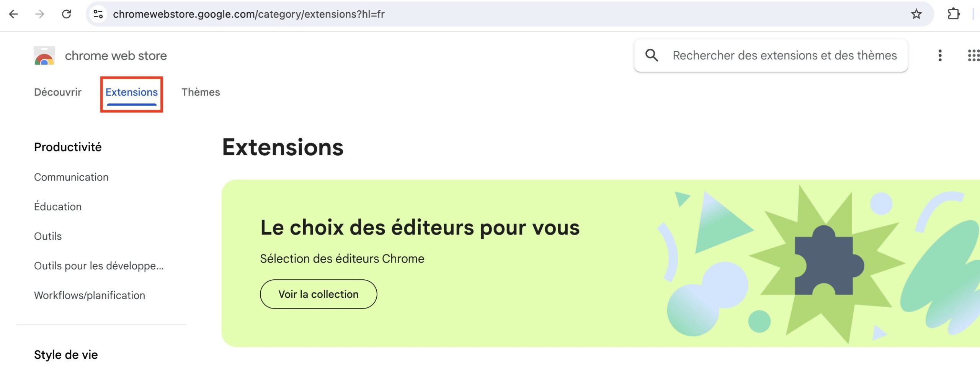The height and width of the screenshot is (374, 980).
Task: Open Outils pour les développeurs category
Action: pyautogui.click(x=99, y=266)
